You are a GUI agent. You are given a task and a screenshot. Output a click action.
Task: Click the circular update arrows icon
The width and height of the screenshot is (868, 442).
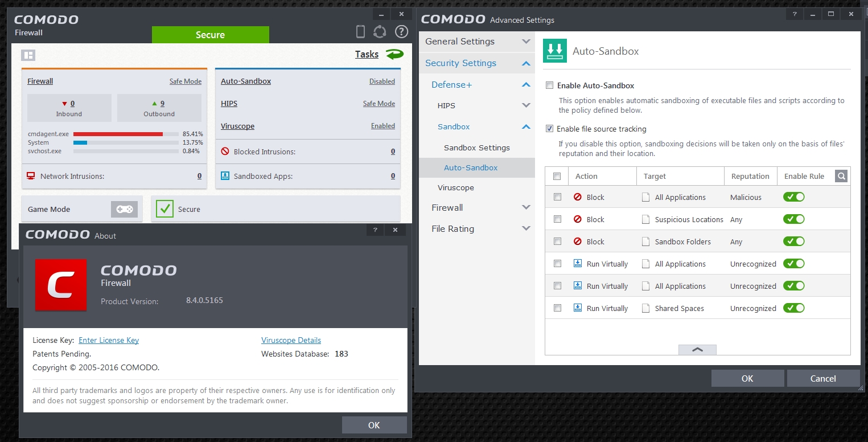[x=380, y=32]
